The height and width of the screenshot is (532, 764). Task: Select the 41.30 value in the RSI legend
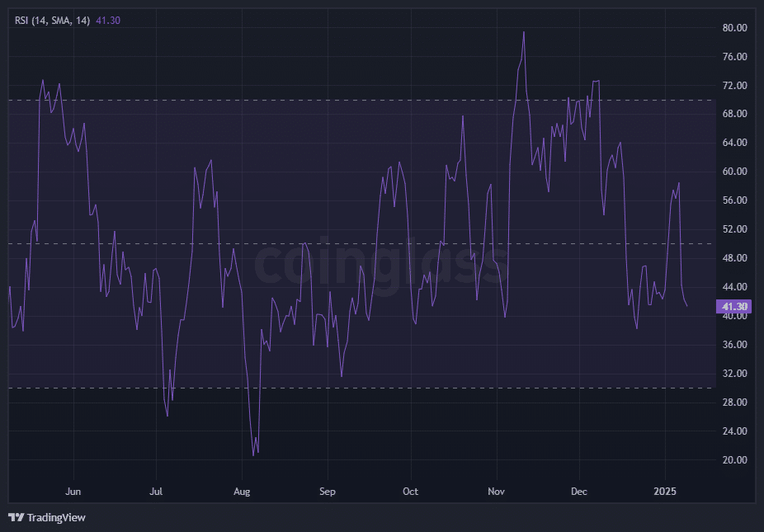[108, 20]
